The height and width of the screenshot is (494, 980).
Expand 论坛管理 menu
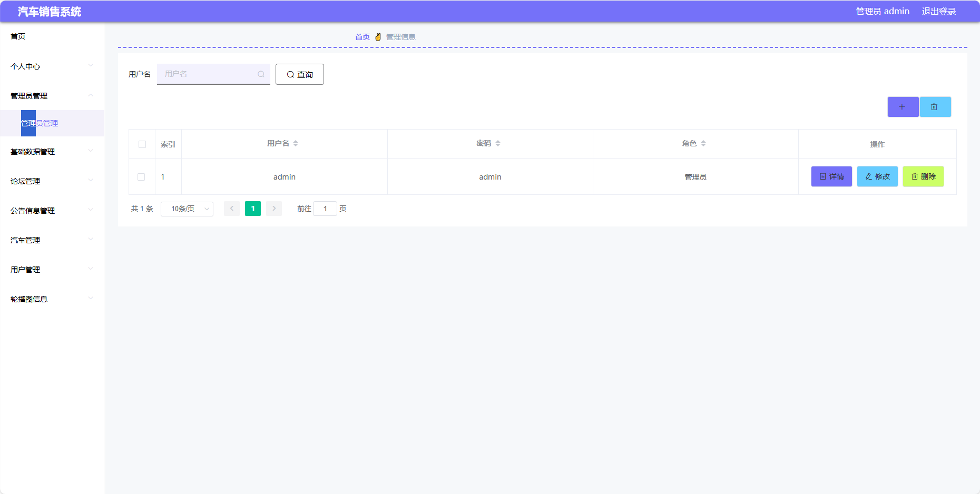(x=52, y=181)
